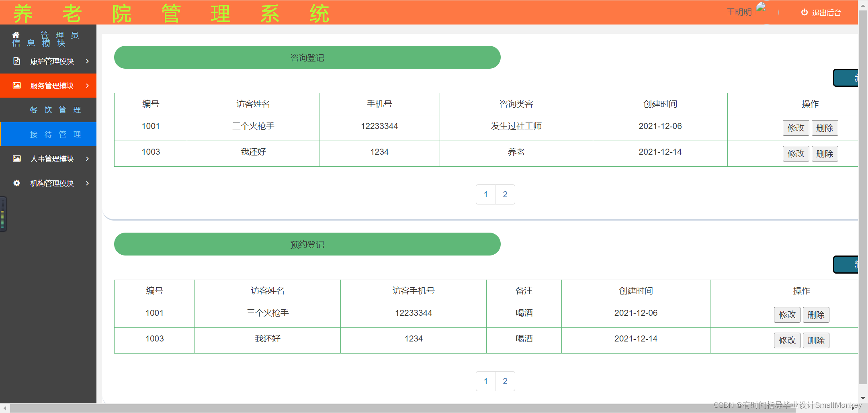The width and height of the screenshot is (868, 413).
Task: Click the add button above appointment table
Action: (x=846, y=265)
